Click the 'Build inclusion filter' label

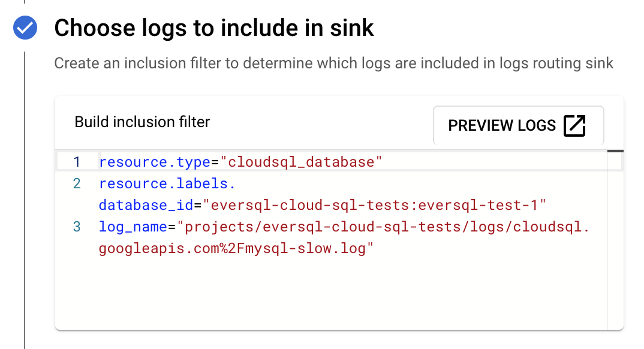pos(142,122)
